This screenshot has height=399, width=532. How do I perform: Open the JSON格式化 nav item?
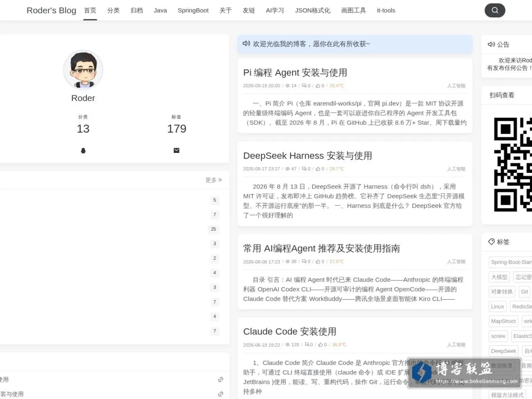(x=313, y=10)
